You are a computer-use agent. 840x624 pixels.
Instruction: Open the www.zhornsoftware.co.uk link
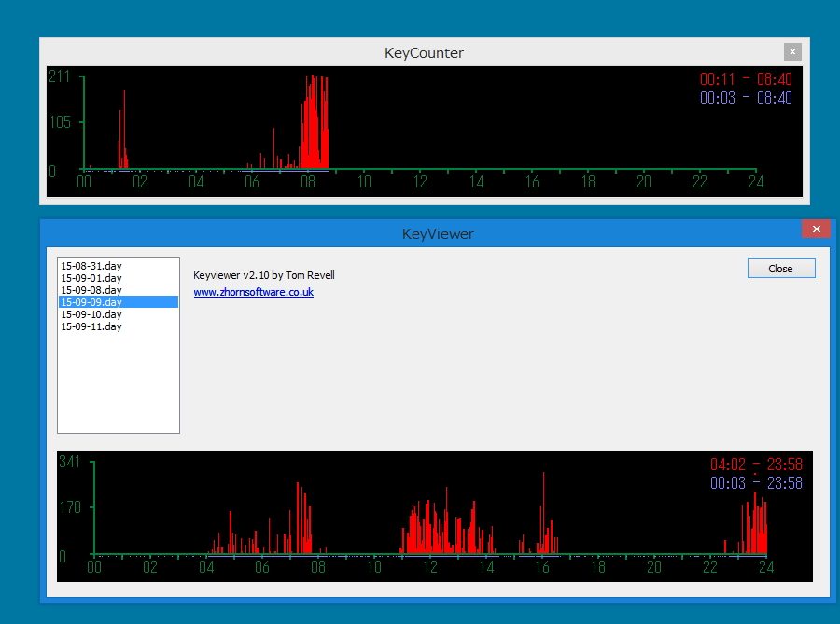click(x=253, y=292)
